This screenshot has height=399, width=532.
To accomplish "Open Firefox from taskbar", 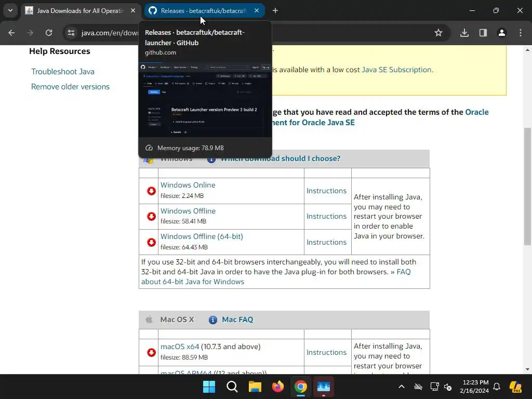I will pos(278,387).
